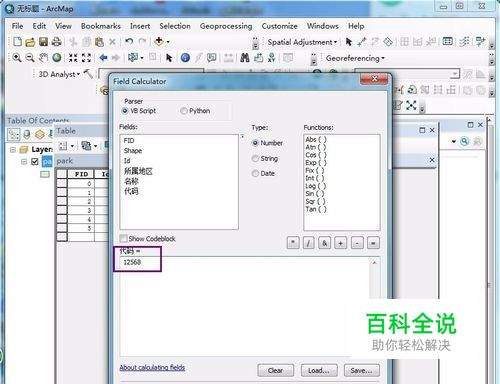Insert the multiply operator button
The width and height of the screenshot is (500, 384).
tap(293, 243)
